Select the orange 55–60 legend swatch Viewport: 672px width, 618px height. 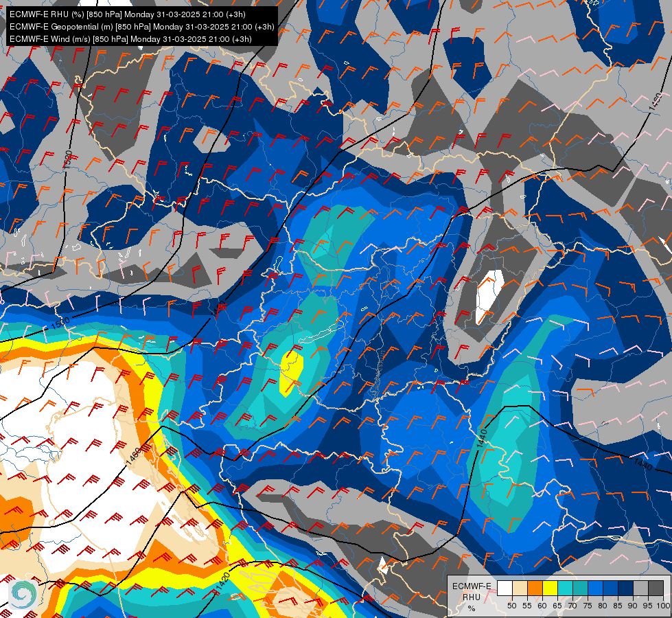tap(535, 588)
